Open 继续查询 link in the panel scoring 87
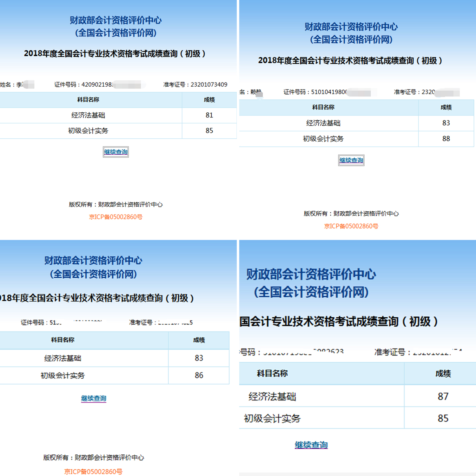476x476 pixels. [311, 445]
